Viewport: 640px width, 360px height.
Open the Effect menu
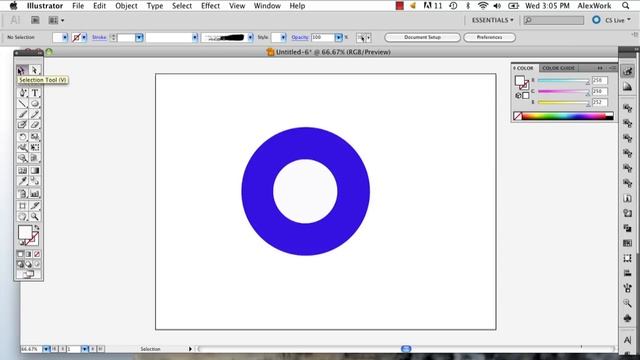(210, 6)
